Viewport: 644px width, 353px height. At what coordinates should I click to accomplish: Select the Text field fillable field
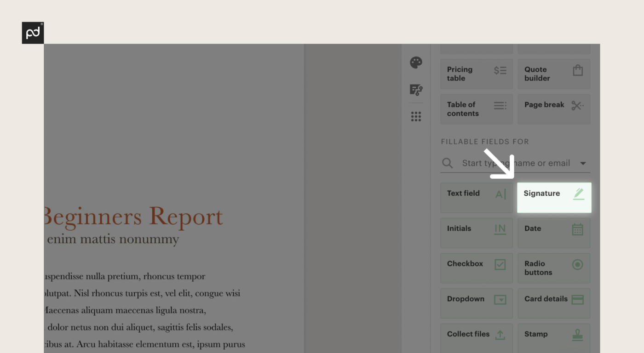coord(477,198)
